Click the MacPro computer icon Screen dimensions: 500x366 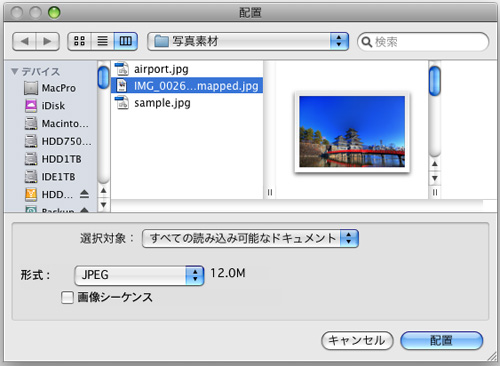[x=31, y=88]
